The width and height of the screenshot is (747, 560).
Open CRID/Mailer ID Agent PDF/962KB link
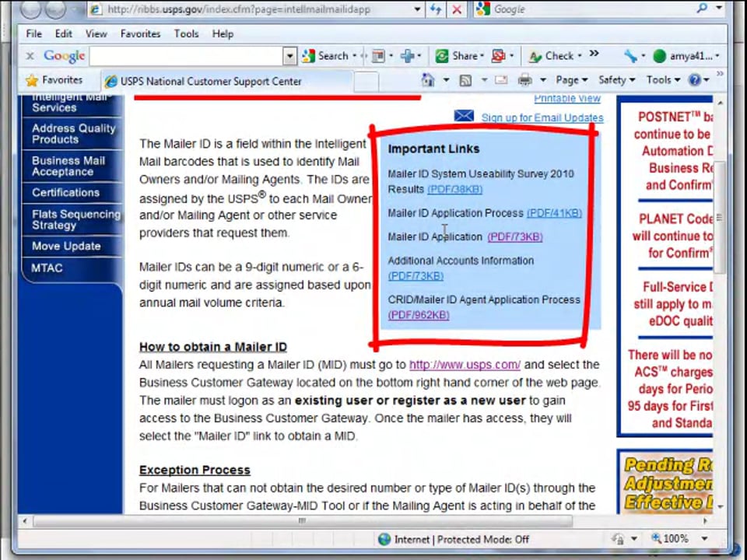click(419, 315)
